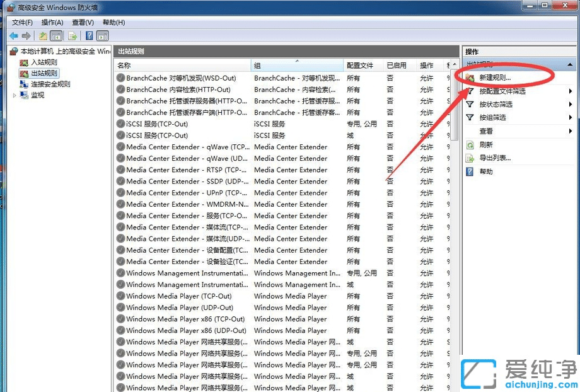The image size is (580, 392).
Task: Click the forward navigation arrow in the toolbar
Action: 26,36
